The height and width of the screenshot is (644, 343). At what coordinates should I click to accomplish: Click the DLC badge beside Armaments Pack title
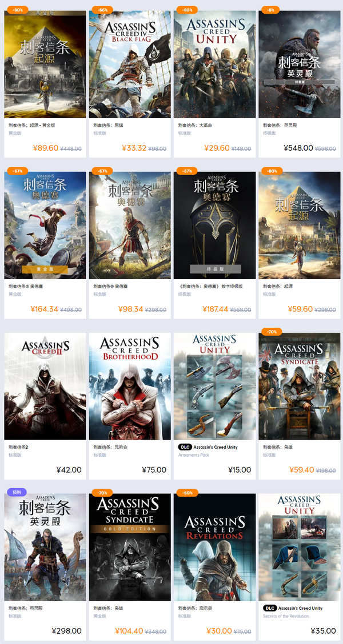click(x=185, y=447)
